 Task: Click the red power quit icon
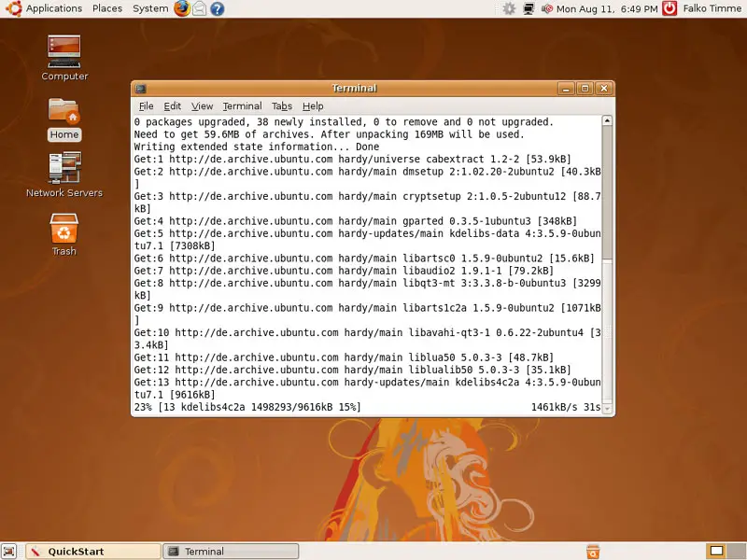[669, 8]
